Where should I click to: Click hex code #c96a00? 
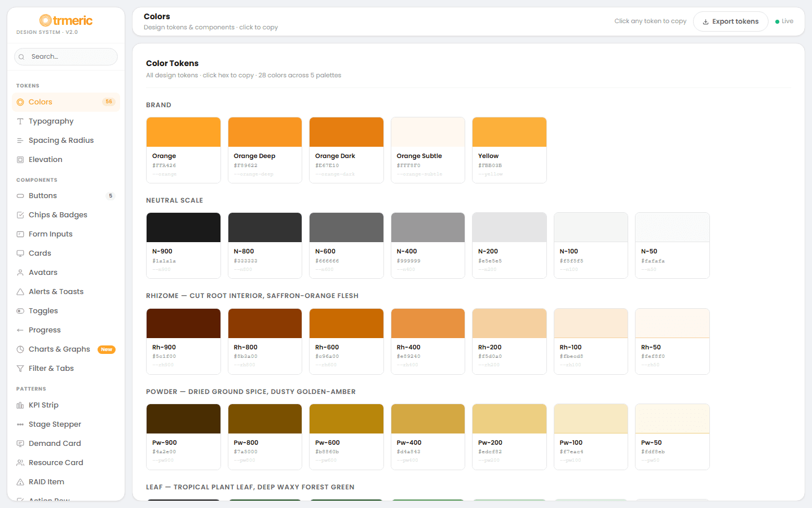click(x=327, y=356)
